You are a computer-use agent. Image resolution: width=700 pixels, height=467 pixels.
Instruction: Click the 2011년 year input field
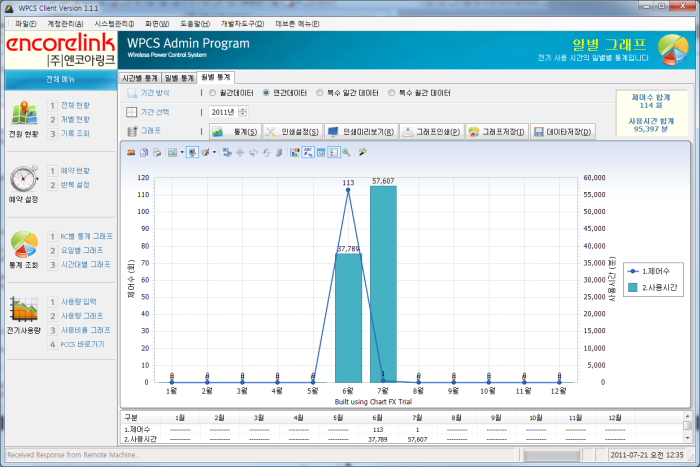223,112
